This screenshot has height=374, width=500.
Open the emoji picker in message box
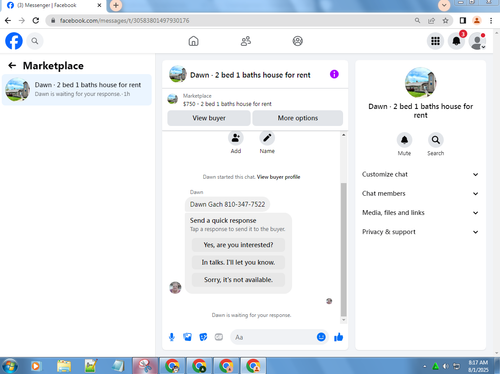[321, 337]
